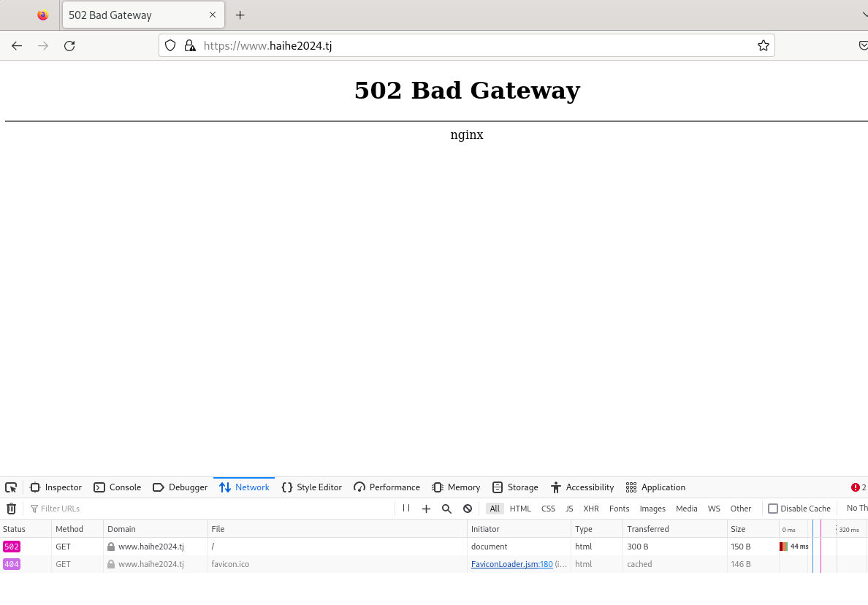Go back one page
This screenshot has height=605, width=868.
click(17, 46)
